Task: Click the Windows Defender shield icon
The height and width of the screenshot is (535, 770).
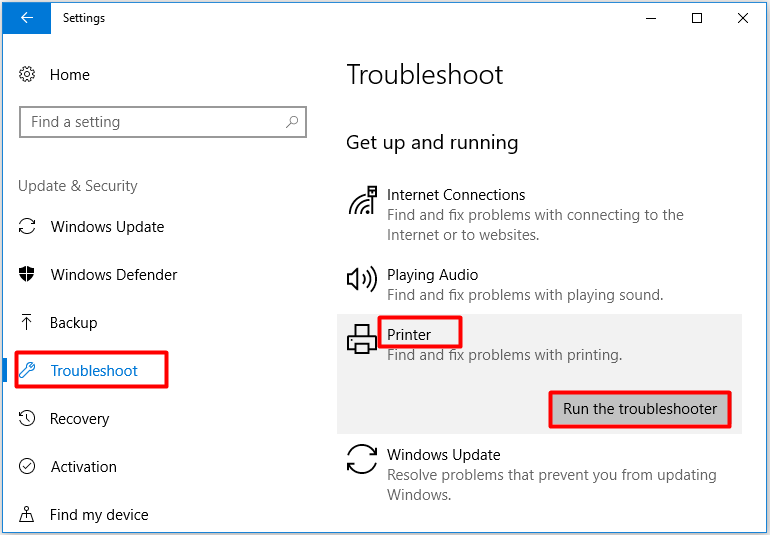Action: [x=27, y=274]
